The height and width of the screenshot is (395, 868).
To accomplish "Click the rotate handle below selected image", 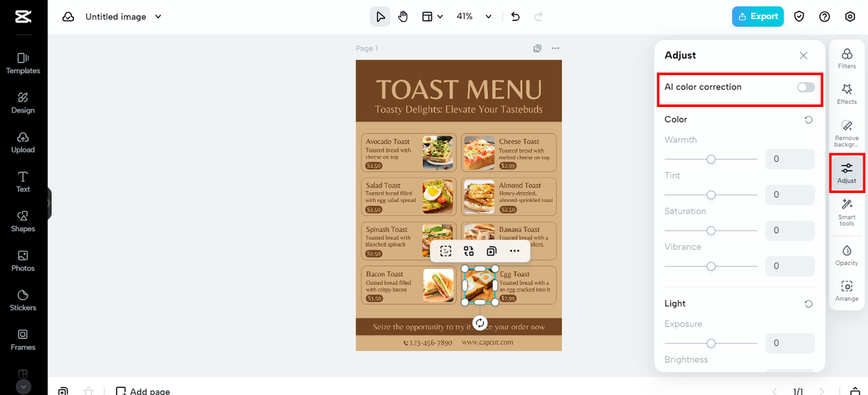I will tap(480, 323).
